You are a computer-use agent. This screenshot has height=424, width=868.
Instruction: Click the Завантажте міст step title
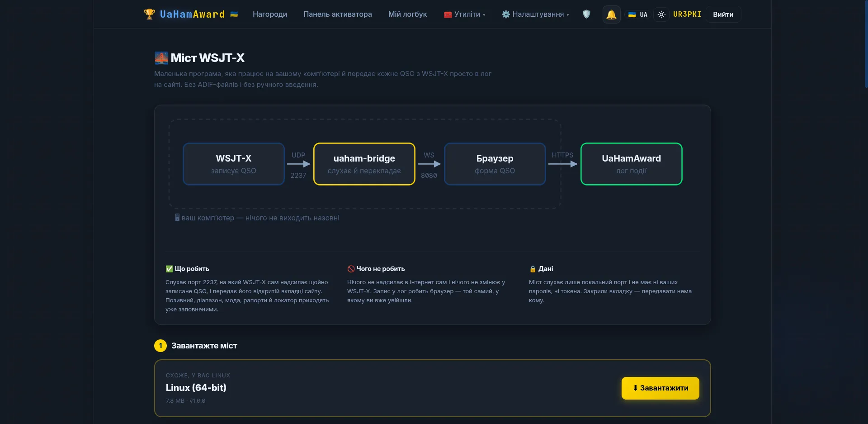tap(204, 346)
